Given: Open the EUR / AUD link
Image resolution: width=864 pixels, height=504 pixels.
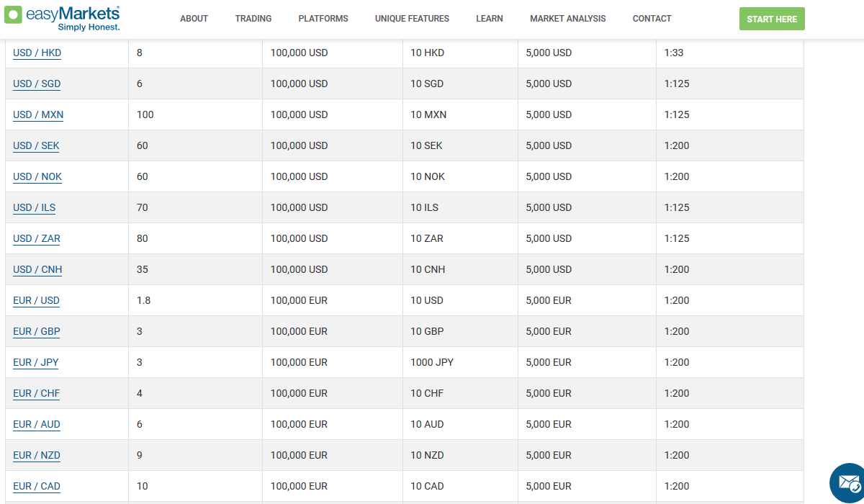Looking at the screenshot, I should coord(37,424).
